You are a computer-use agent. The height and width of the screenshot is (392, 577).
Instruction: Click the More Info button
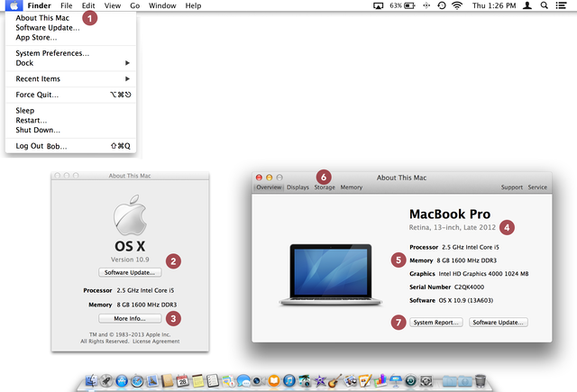[x=130, y=318]
